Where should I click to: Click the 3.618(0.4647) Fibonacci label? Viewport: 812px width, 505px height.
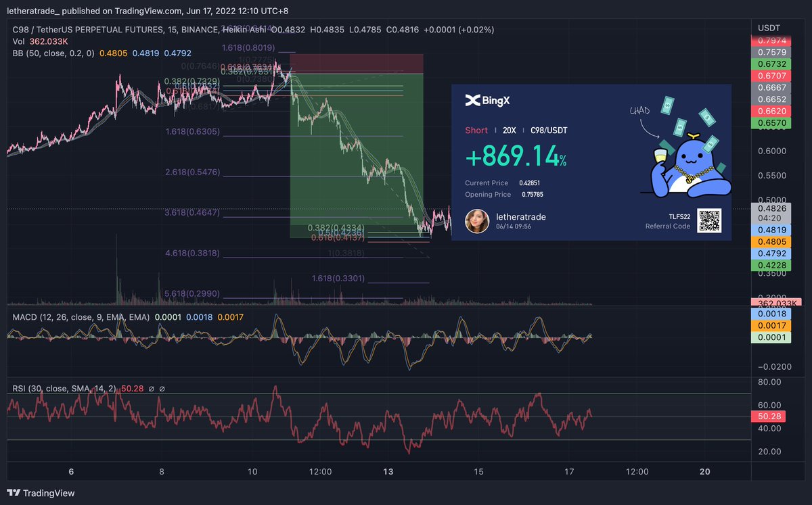[193, 213]
